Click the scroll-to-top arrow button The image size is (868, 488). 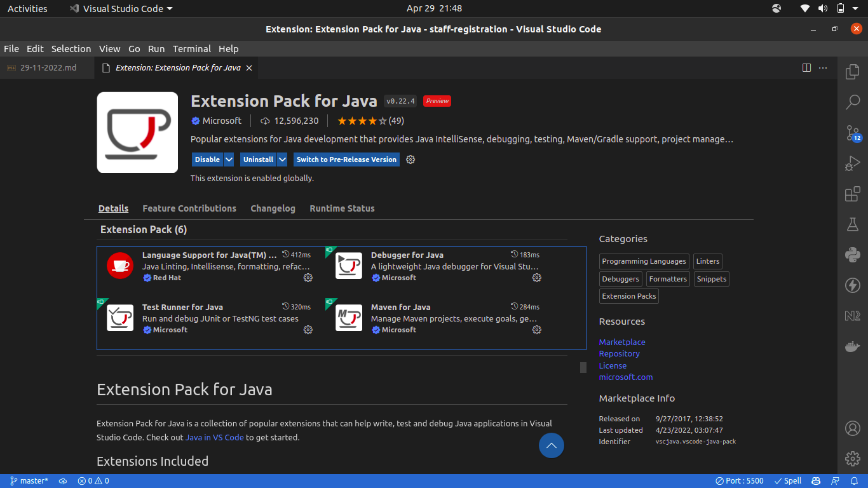click(x=552, y=445)
